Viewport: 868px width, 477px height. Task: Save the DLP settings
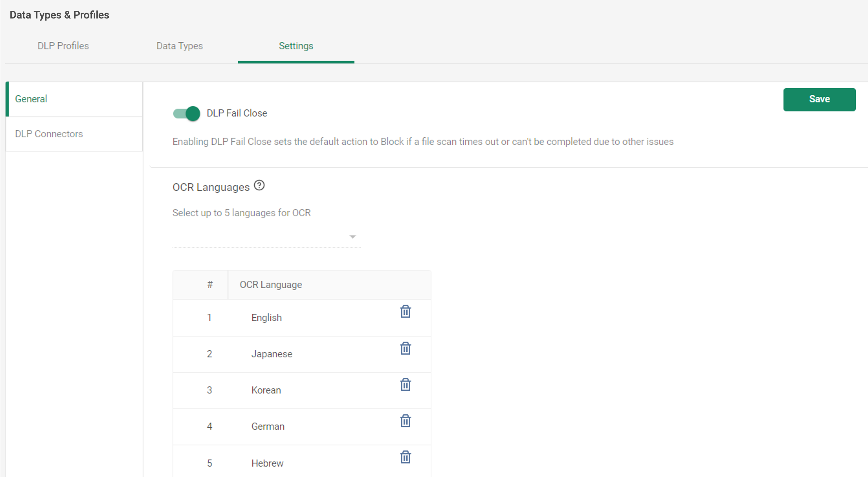pos(819,99)
